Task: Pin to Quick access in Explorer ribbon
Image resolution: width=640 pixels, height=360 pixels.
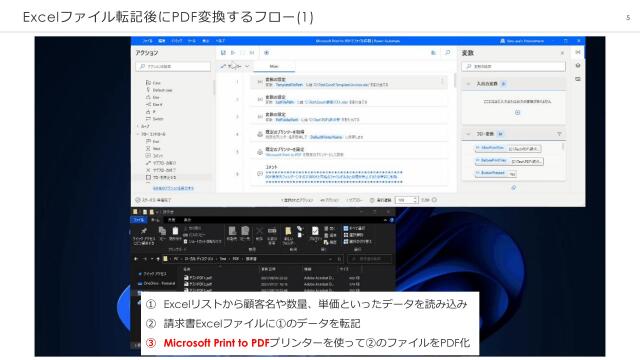Action: click(x=144, y=235)
